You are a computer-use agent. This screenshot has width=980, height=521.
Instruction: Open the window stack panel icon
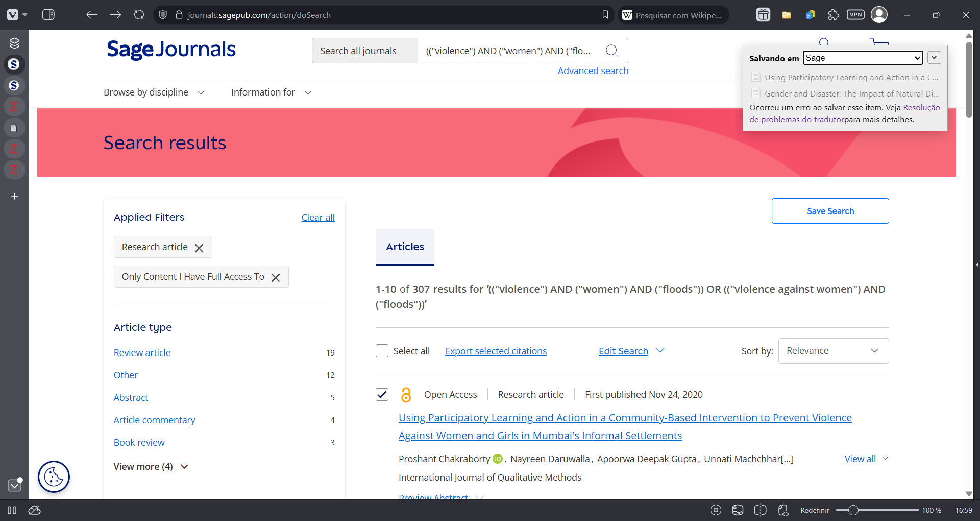14,43
